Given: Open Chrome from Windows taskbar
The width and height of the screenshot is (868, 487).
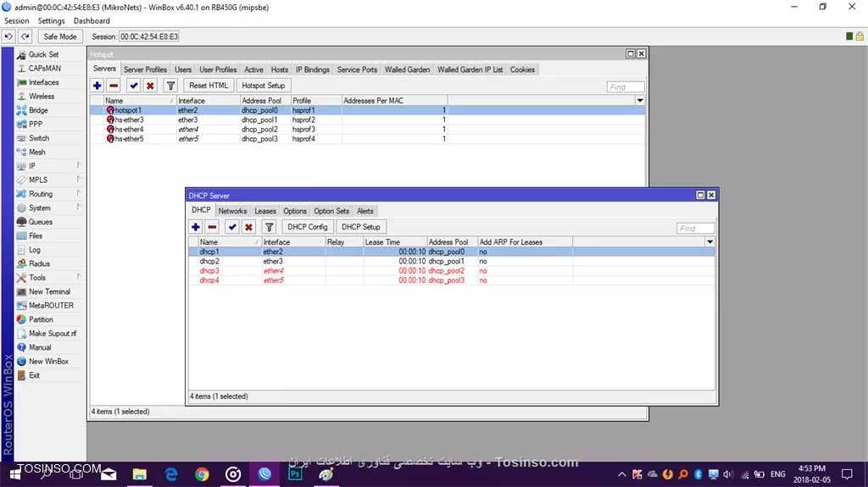Looking at the screenshot, I should (x=202, y=474).
